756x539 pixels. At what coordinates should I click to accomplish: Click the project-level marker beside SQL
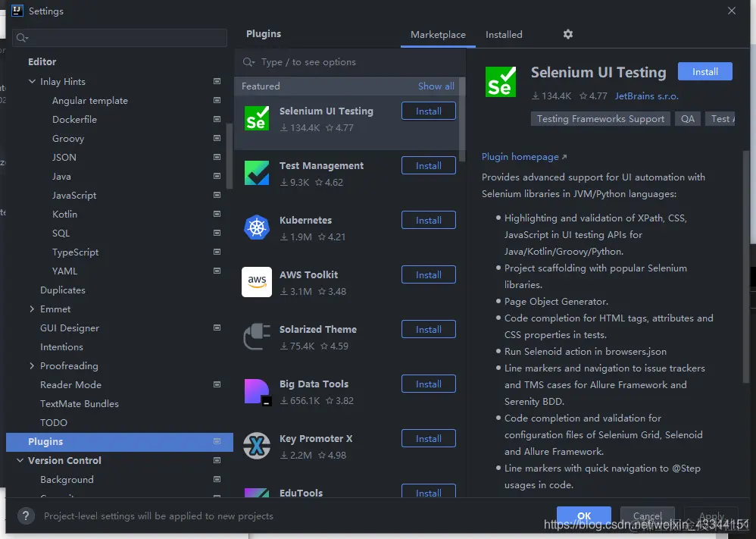(x=217, y=233)
